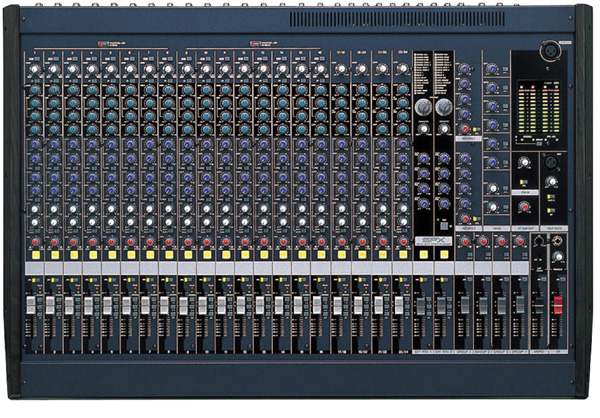
Task: Click the talkback XLR input below the meters
Action: coord(550,163)
